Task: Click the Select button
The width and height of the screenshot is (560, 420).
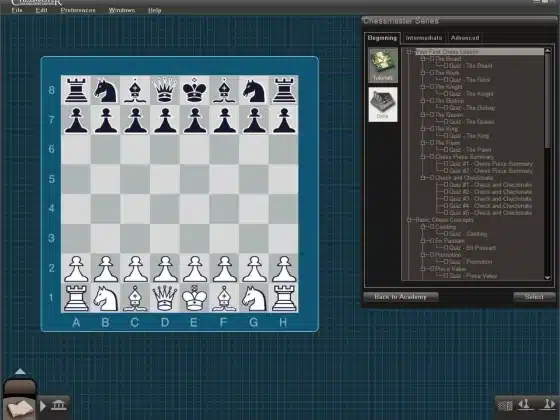Action: (534, 297)
